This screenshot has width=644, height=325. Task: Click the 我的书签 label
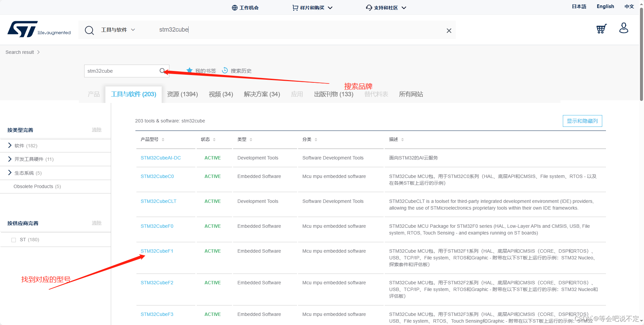coord(206,71)
